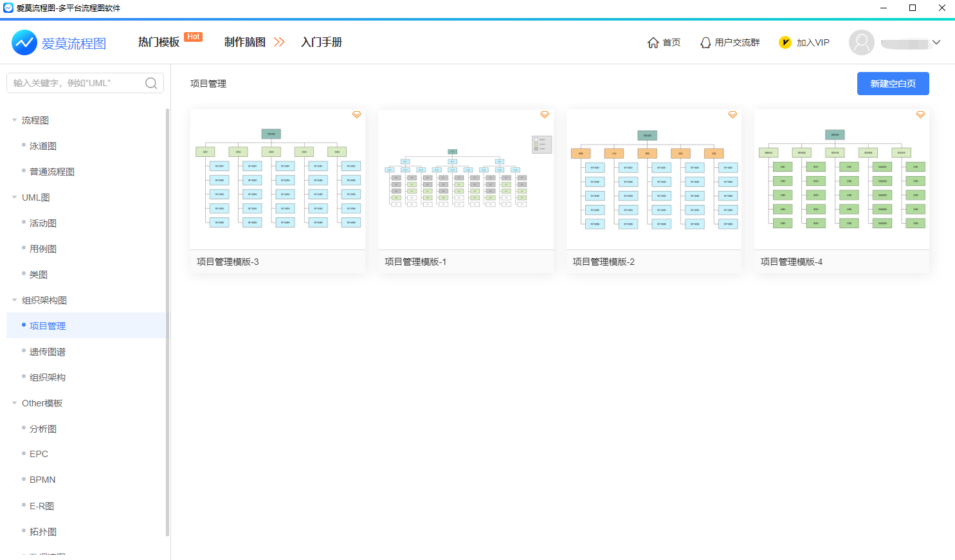Click the 爱莫流程图 logo icon

[x=24, y=42]
